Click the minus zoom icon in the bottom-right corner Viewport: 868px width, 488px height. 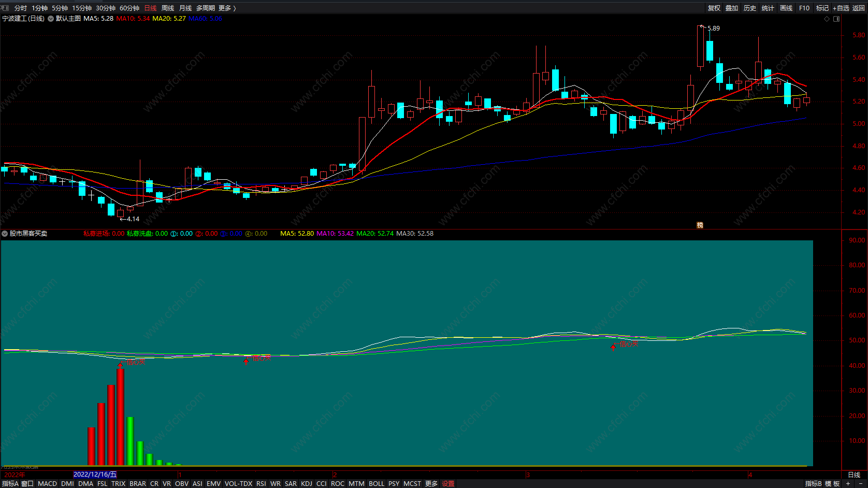(x=860, y=483)
